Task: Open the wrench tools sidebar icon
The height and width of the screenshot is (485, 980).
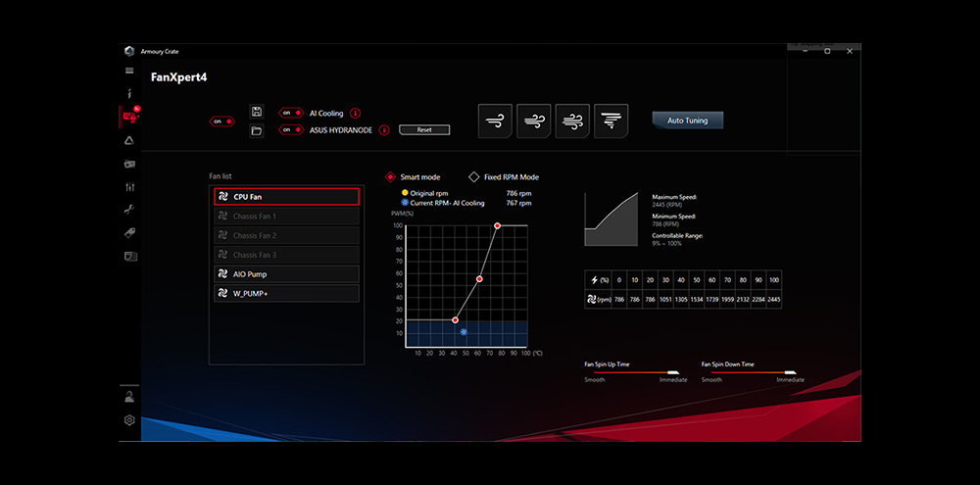Action: click(x=129, y=210)
